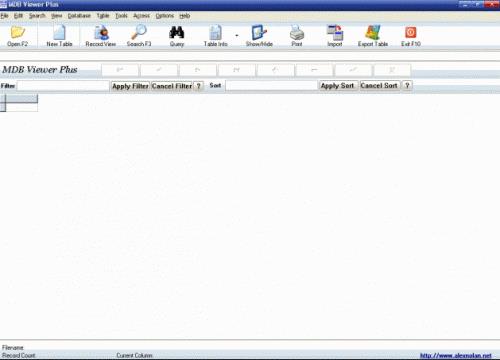This screenshot has height=360, width=500.
Task: Open the Database menu
Action: (x=79, y=16)
